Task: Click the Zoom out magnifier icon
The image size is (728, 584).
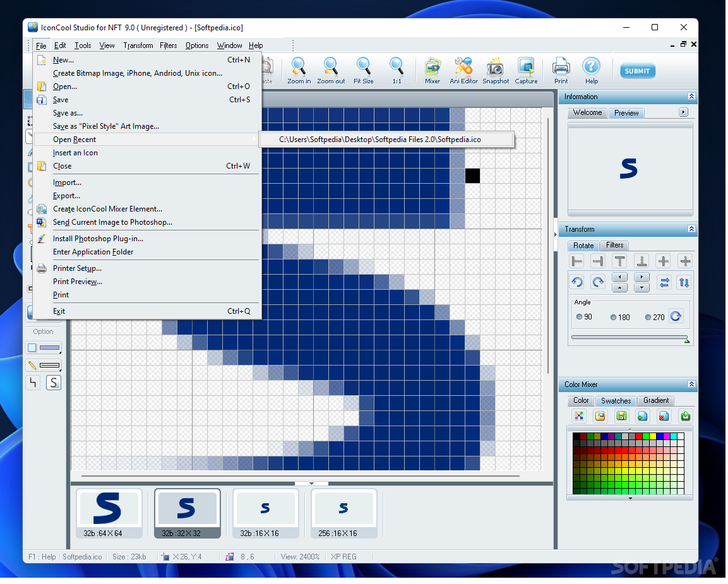Action: click(331, 71)
